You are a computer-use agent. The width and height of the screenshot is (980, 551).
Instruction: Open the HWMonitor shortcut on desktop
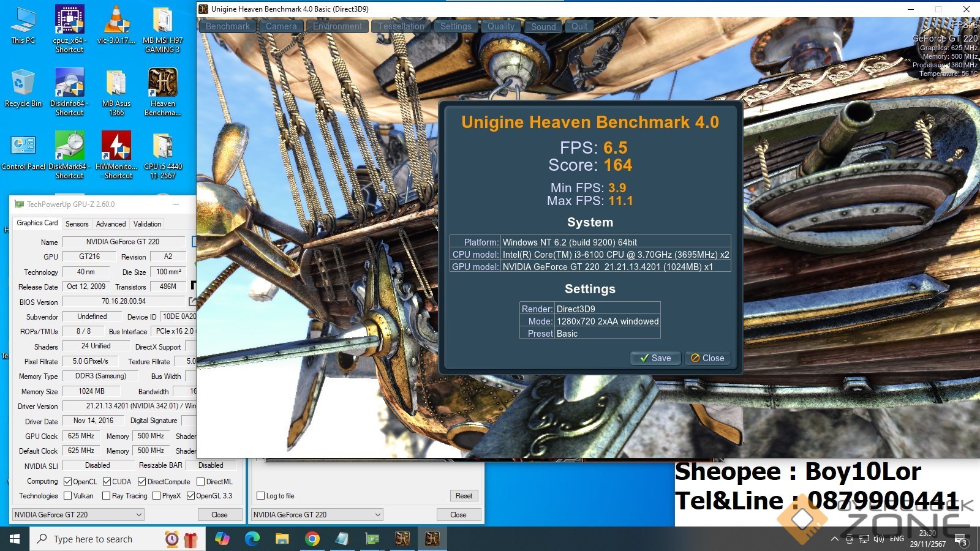[116, 147]
